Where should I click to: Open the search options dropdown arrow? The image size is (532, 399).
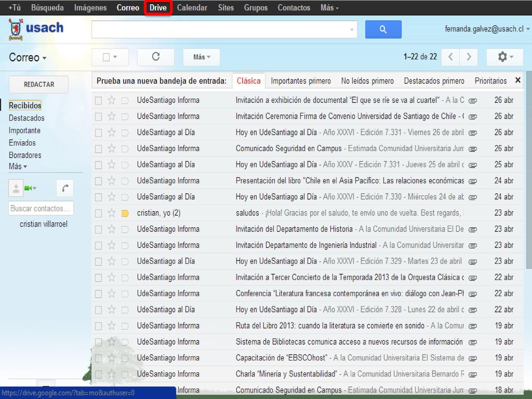(352, 30)
